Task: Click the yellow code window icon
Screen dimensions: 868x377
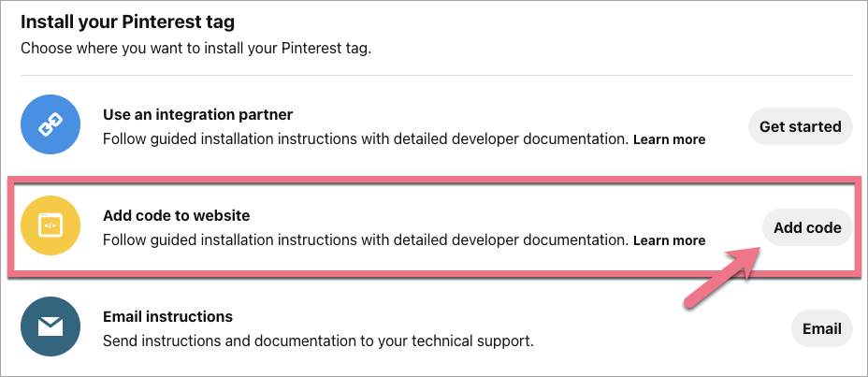Action: pos(50,225)
